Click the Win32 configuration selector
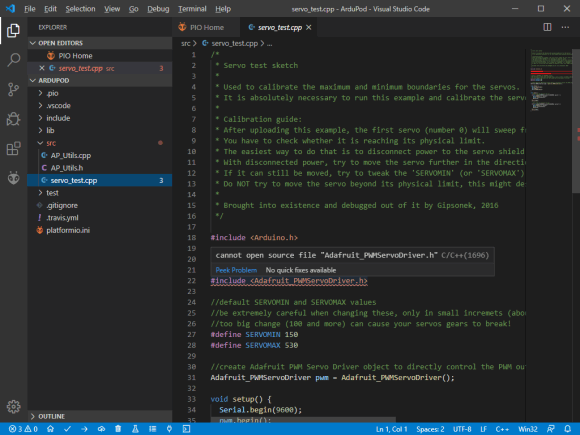This screenshot has height=435, width=580. point(528,429)
